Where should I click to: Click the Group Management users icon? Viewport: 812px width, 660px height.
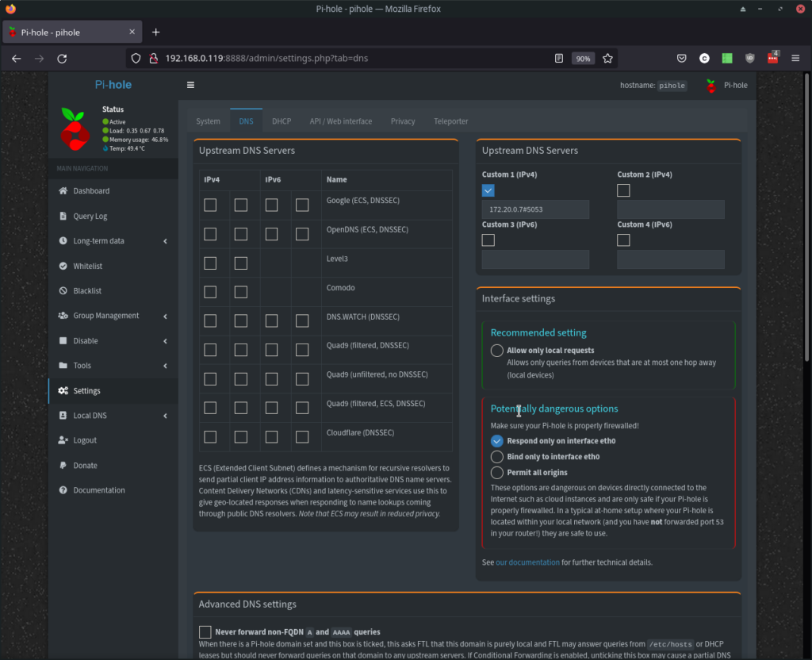coord(63,316)
